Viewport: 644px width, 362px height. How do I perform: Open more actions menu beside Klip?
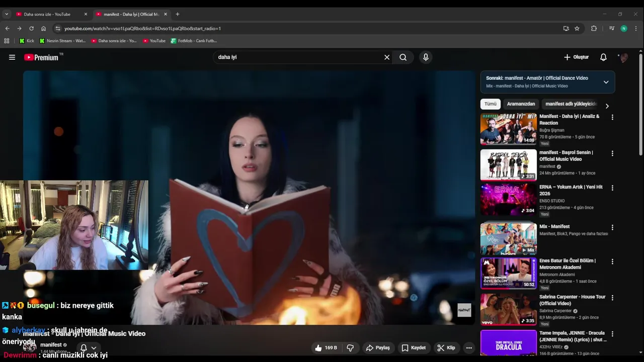(469, 347)
